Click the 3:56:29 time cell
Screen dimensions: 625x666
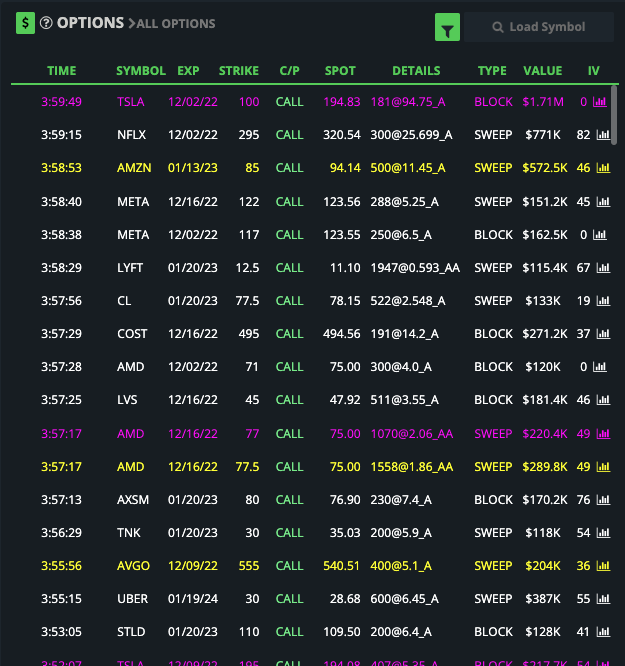tap(61, 533)
